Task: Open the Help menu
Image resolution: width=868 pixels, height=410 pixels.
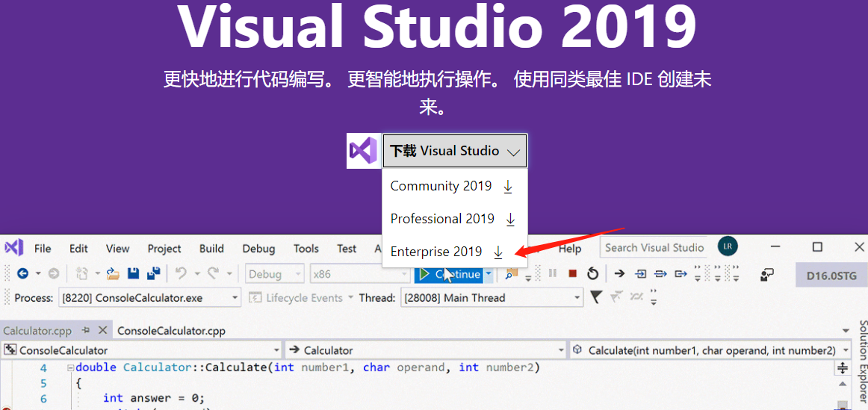Action: point(570,249)
